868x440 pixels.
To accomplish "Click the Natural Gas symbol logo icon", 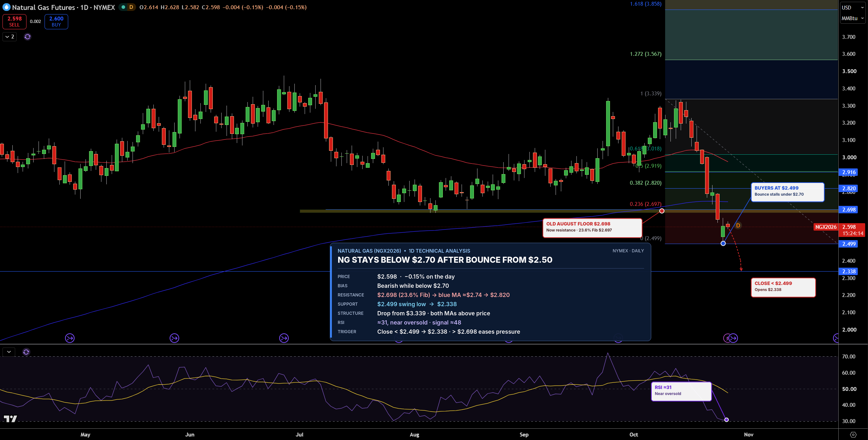I will [x=6, y=7].
